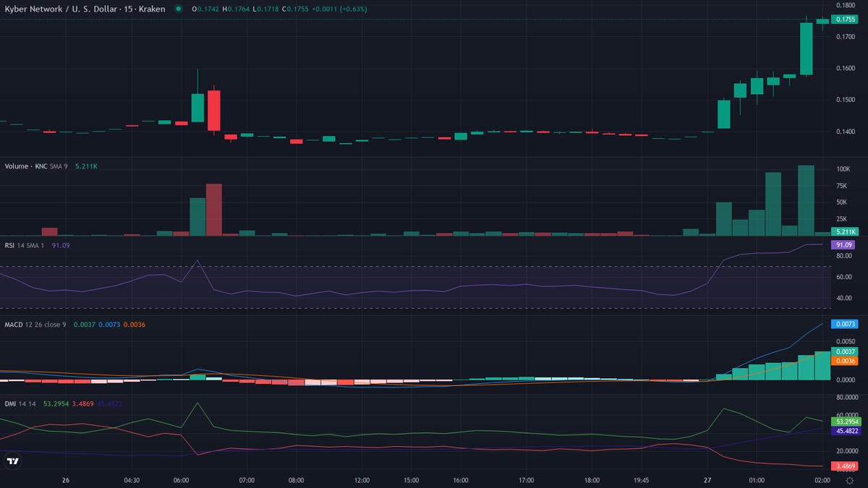Screen dimensions: 868x488
Task: Click the purple ADX label 45.4822
Action: pos(846,430)
